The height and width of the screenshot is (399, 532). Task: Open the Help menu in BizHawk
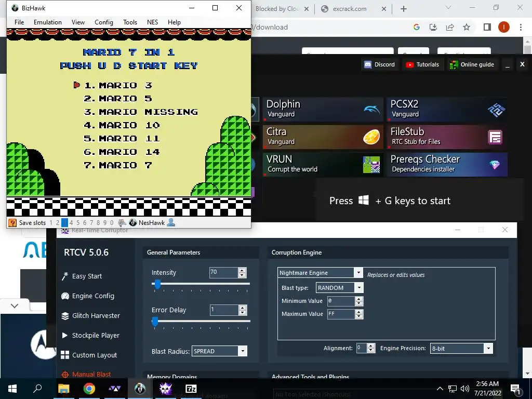tap(174, 22)
